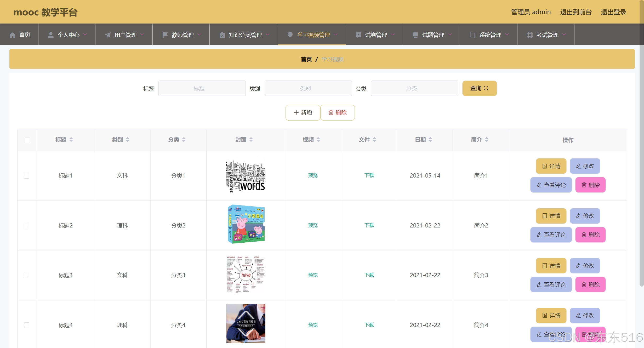Screen dimensions: 644x348
Task: Click 退出到前台 in the top header
Action: click(575, 12)
